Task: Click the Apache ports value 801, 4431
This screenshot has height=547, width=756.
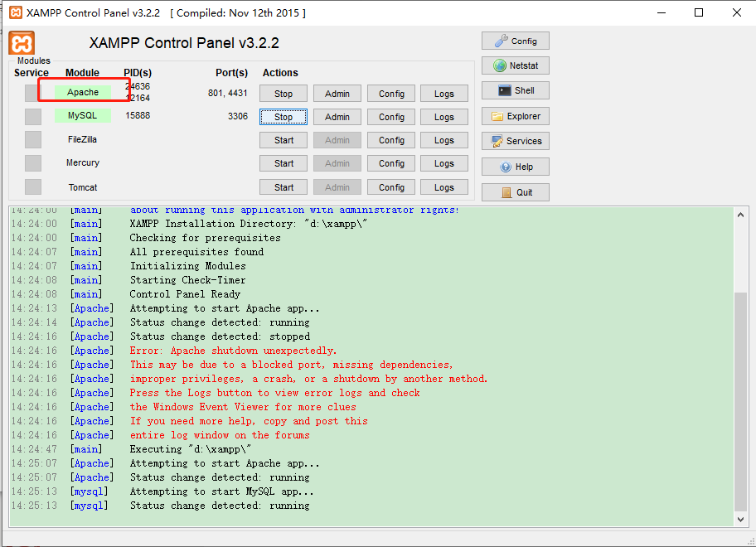Action: pos(228,93)
